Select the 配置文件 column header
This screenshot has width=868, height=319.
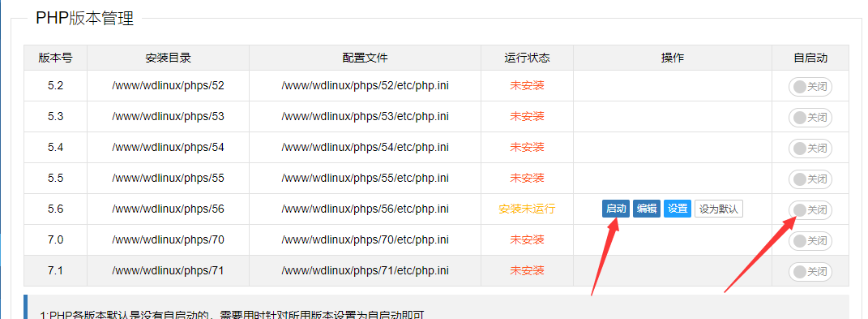pos(366,58)
